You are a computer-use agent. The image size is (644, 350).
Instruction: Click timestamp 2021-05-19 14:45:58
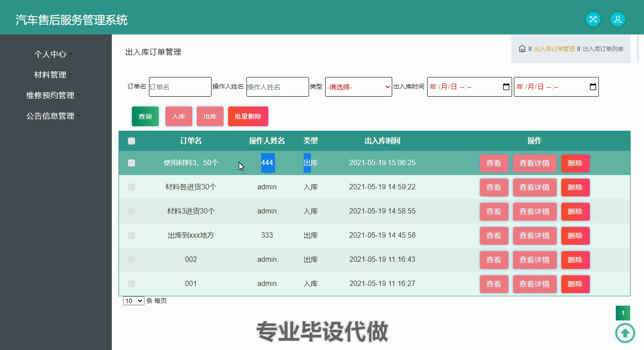(382, 235)
